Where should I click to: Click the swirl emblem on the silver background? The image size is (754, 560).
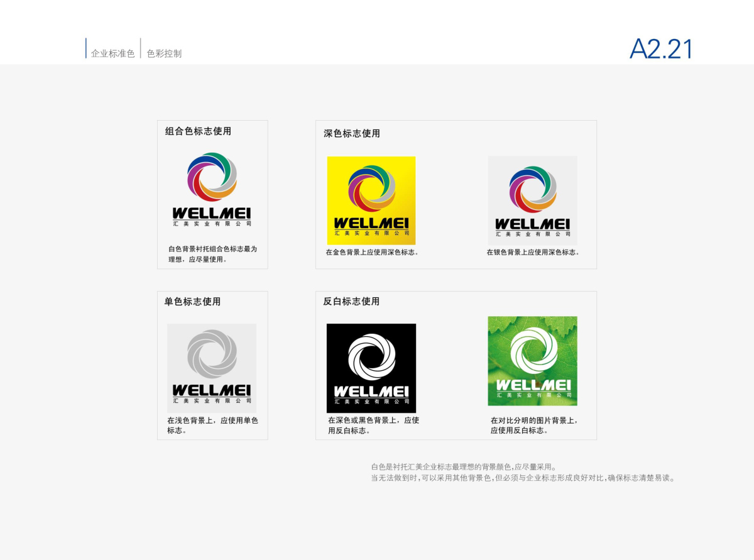tap(532, 188)
